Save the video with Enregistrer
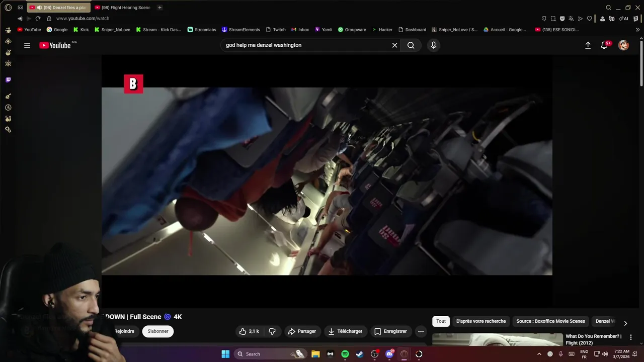 391,331
